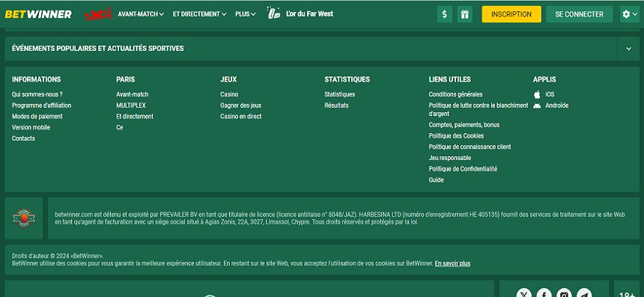The image size is (644, 297).
Task: Open footer Et directement link under Paris
Action: tap(135, 117)
